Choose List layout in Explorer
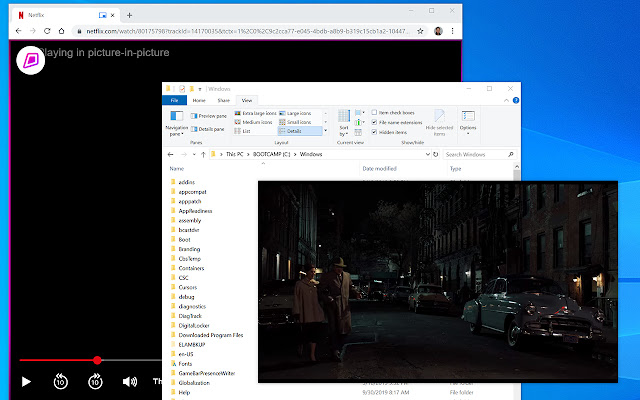 pos(242,131)
